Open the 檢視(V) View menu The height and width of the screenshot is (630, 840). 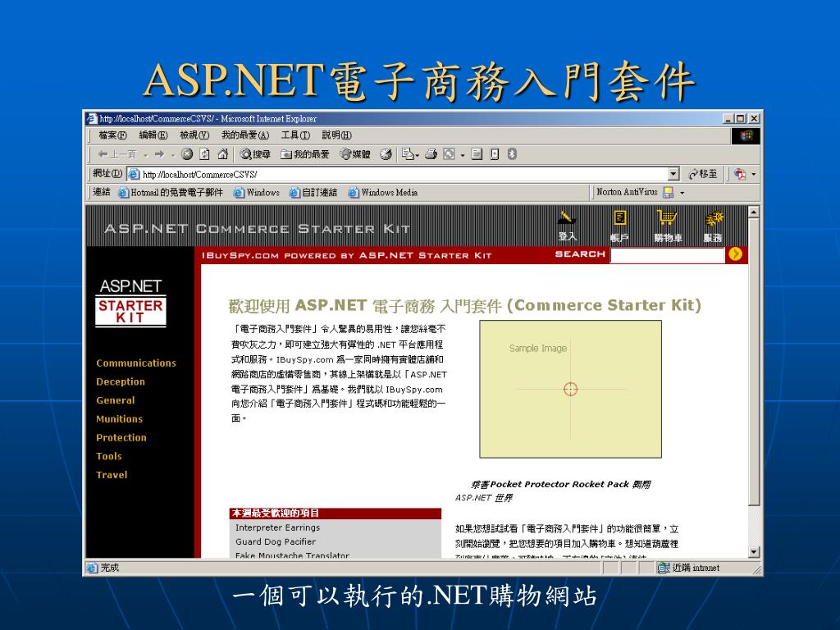194,135
